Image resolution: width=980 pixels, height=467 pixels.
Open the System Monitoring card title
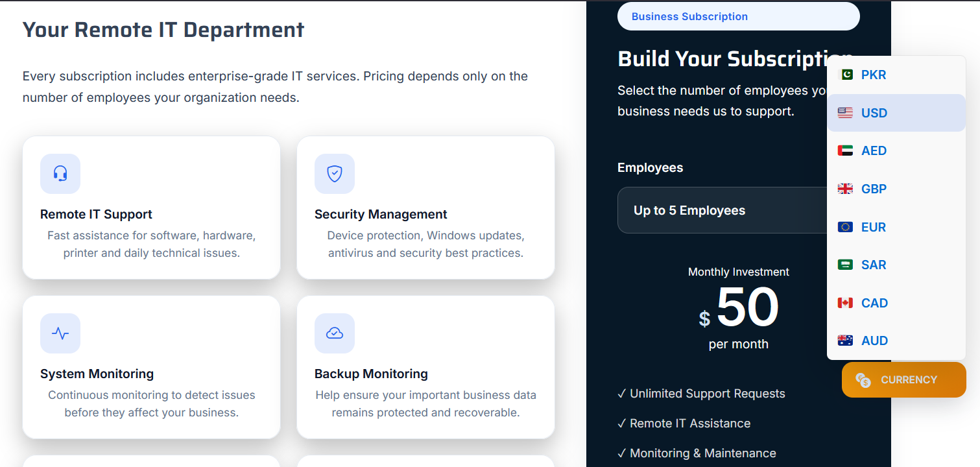97,374
